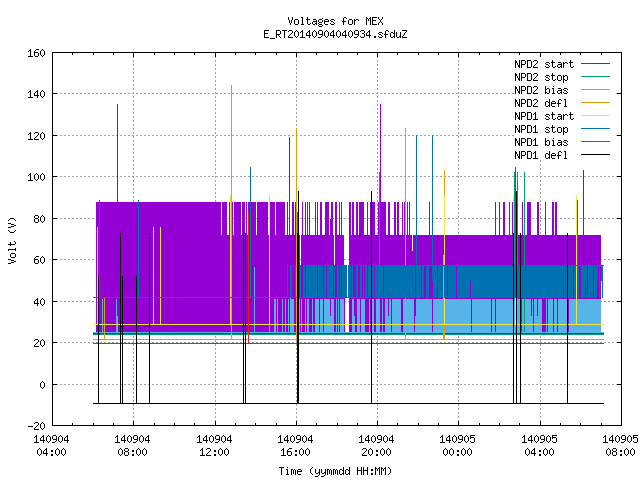Click the NPD2 bias light blue legend line
The width and height of the screenshot is (640, 480).
(x=595, y=90)
